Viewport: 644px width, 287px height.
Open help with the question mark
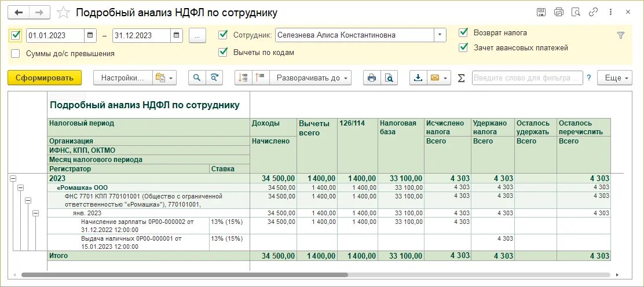(x=589, y=78)
